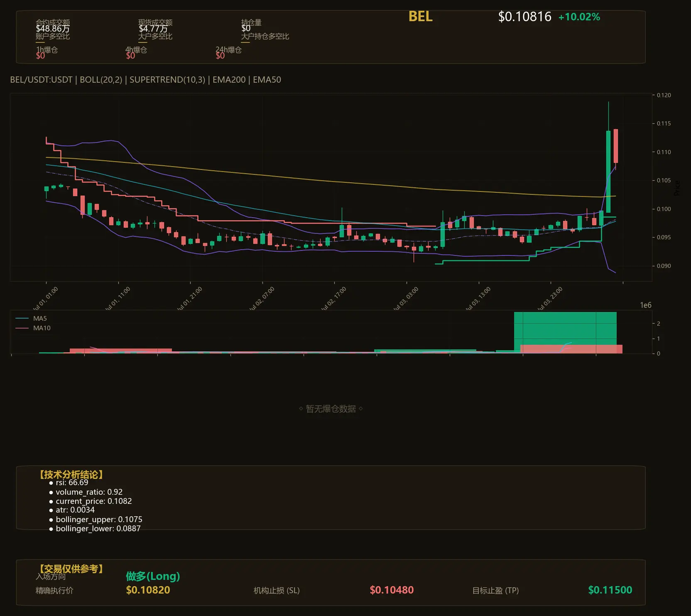Select the $0.10816 current price
Image resolution: width=691 pixels, height=616 pixels.
click(x=525, y=17)
